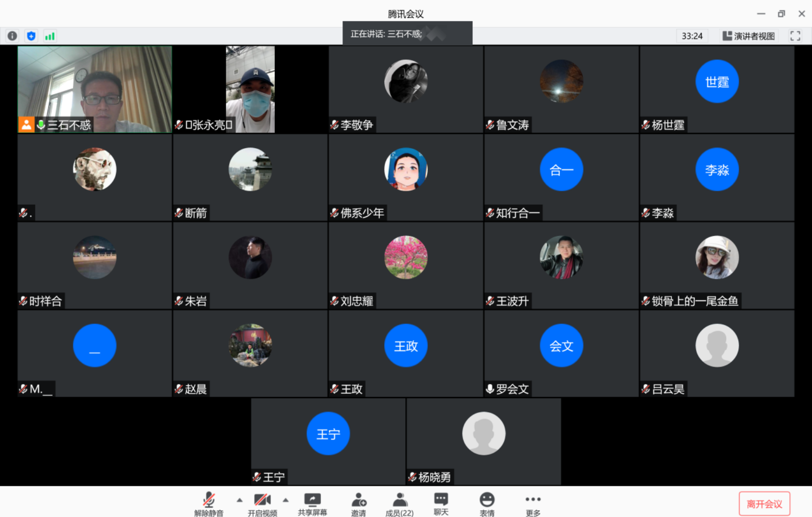Check the network signal strength icon
812x517 pixels.
[x=50, y=36]
